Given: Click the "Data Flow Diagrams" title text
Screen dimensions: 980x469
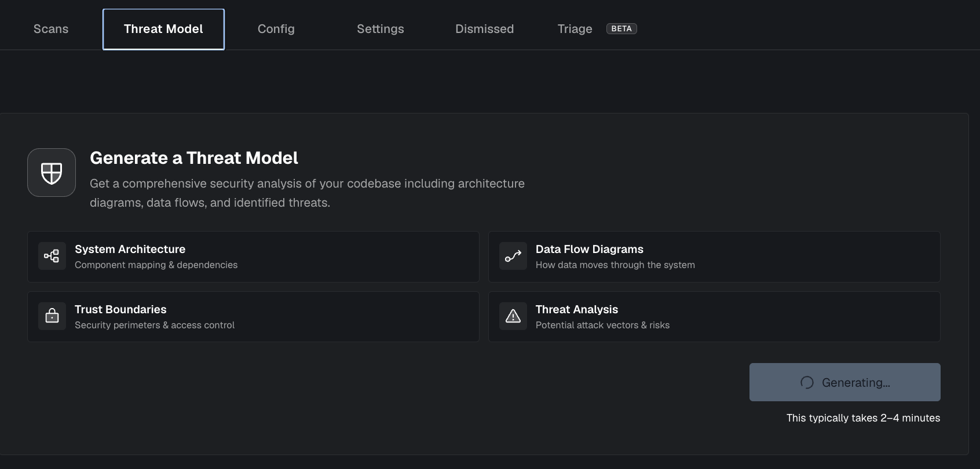Looking at the screenshot, I should point(590,249).
